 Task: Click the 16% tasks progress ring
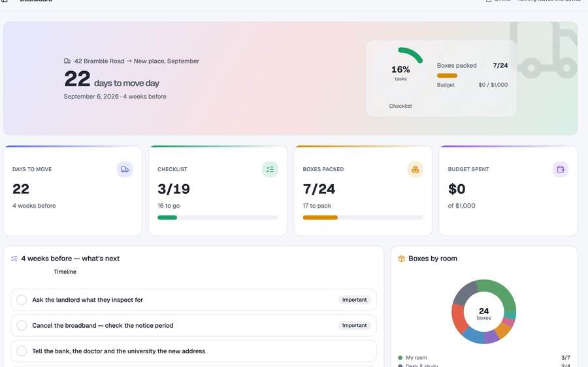pos(400,71)
